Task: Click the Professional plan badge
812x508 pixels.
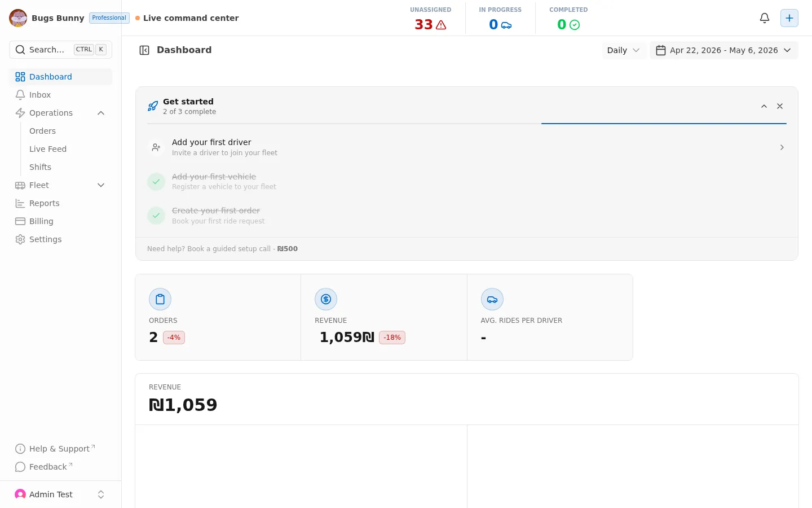Action: (x=109, y=18)
